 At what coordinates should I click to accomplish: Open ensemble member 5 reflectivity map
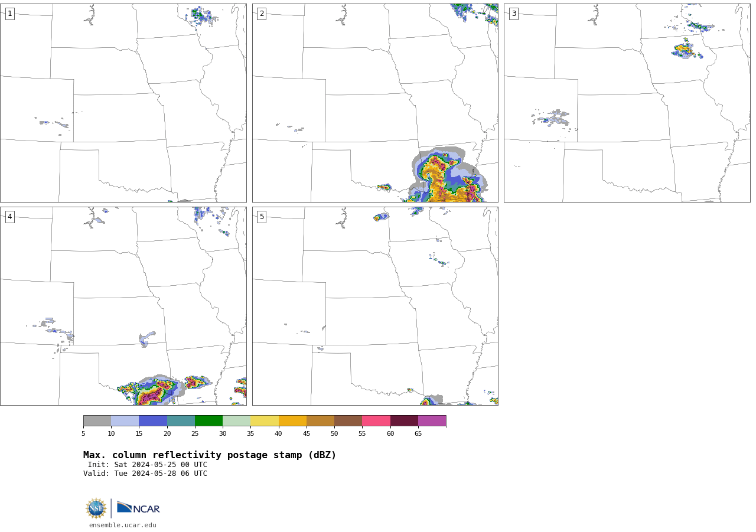(375, 306)
